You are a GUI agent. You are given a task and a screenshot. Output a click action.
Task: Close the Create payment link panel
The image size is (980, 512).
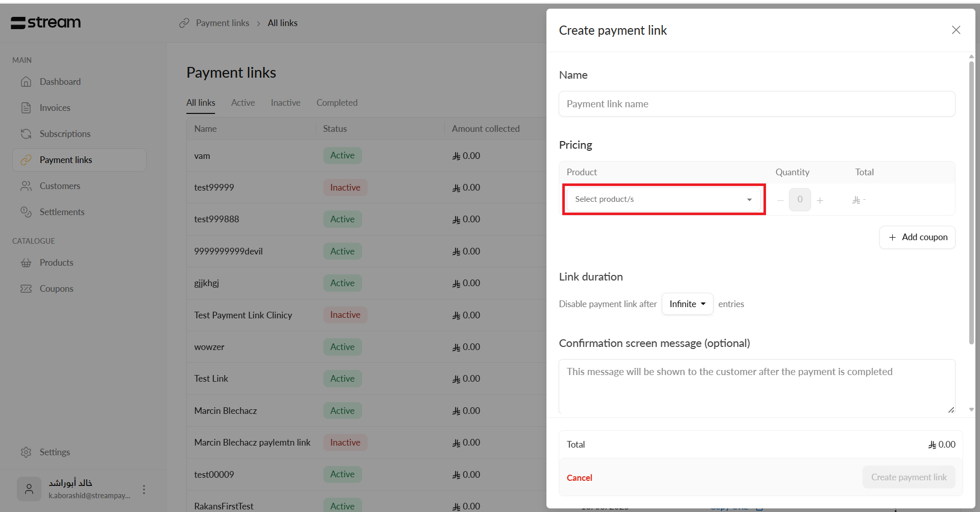(x=956, y=30)
